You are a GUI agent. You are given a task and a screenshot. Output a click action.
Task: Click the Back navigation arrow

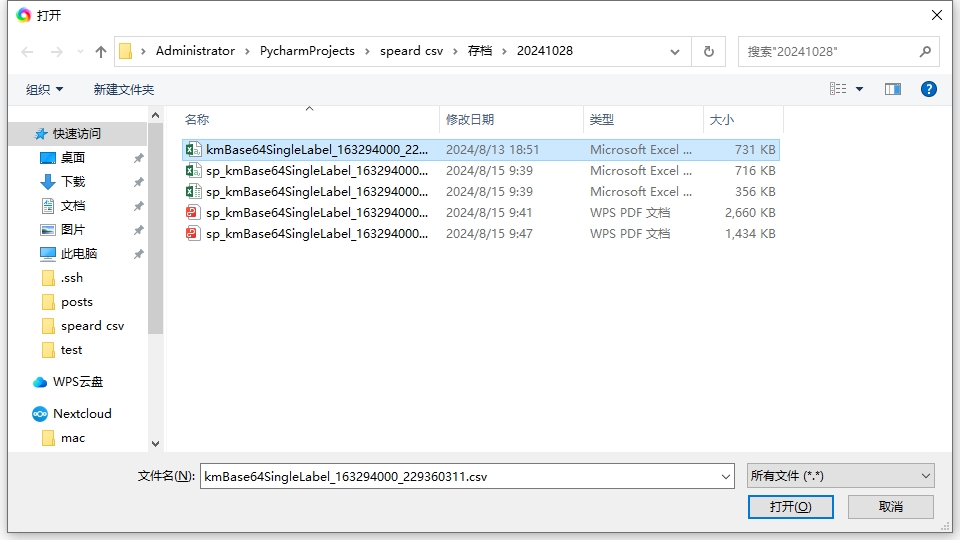(x=27, y=51)
